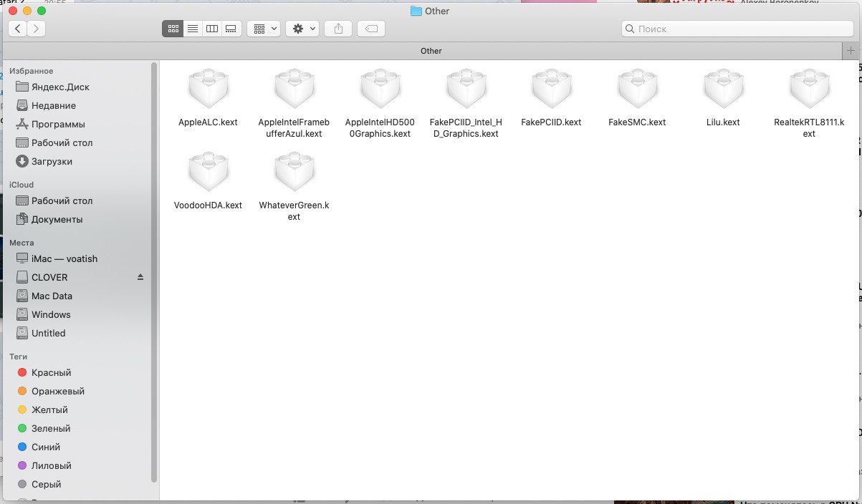Click the Other folder title-bar icon
Viewport: 862px width, 504px height.
416,11
